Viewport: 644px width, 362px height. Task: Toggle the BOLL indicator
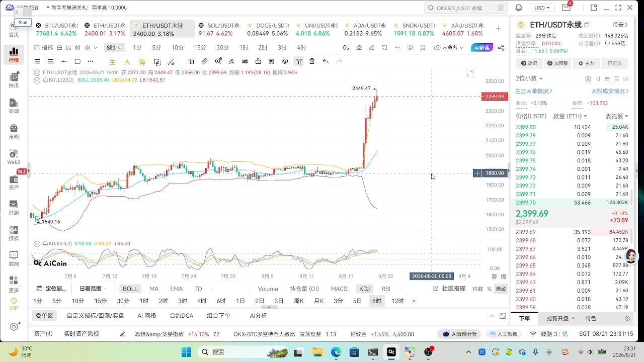click(x=130, y=289)
